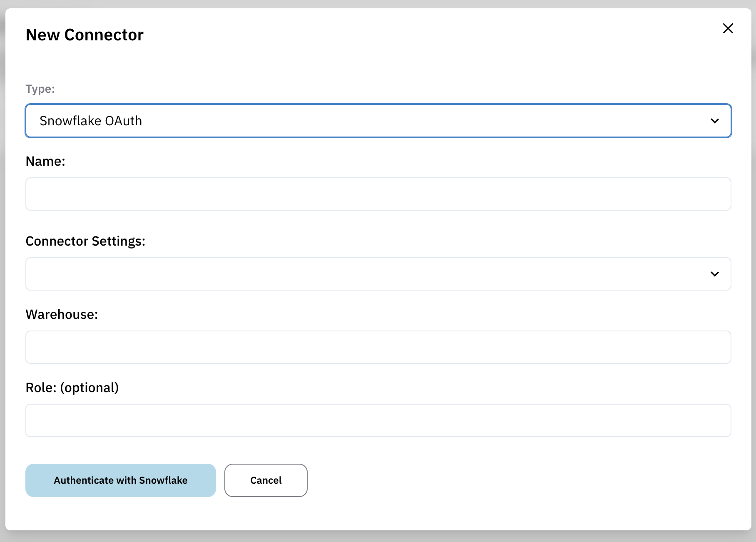Click the Cancel button

pos(266,480)
